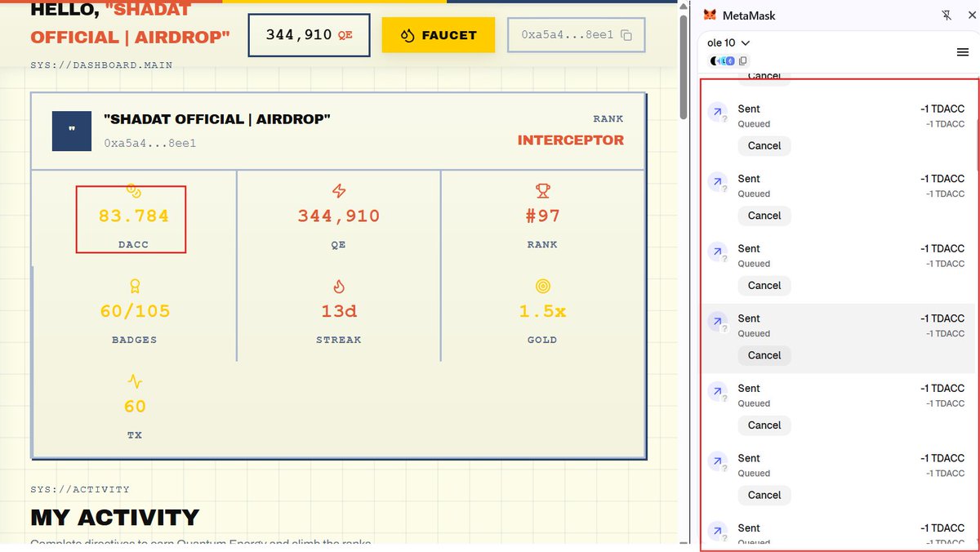Viewport: 980px width, 552px height.
Task: Click the 344,910 QE balance box in the header
Action: (x=309, y=35)
